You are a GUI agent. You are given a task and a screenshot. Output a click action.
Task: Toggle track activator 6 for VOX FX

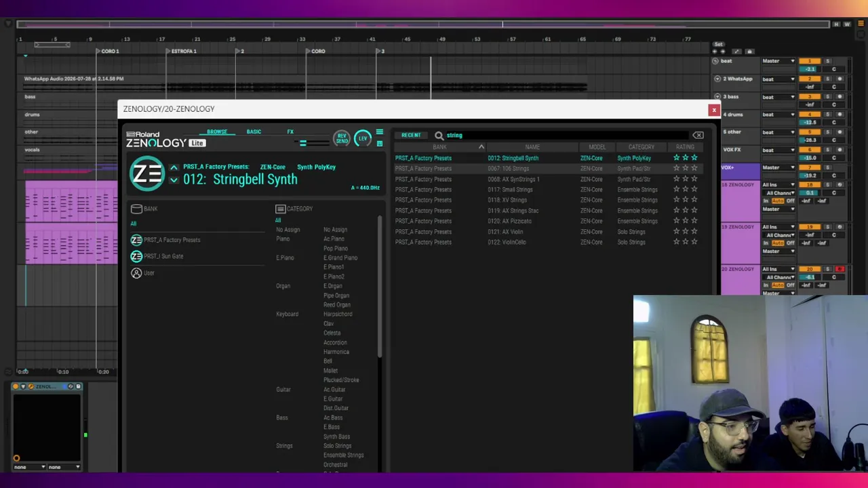click(810, 150)
